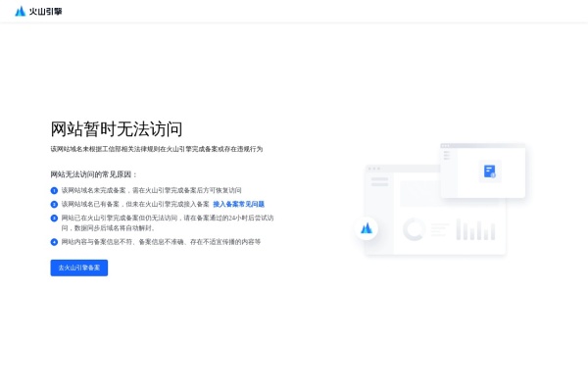Viewport: 588px width, 392px height.
Task: Click the number 3 bullet icon
Action: pyautogui.click(x=54, y=219)
